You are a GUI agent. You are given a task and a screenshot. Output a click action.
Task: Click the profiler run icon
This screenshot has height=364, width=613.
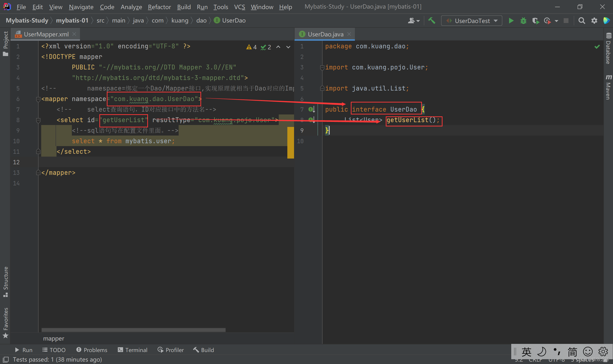[x=547, y=21]
